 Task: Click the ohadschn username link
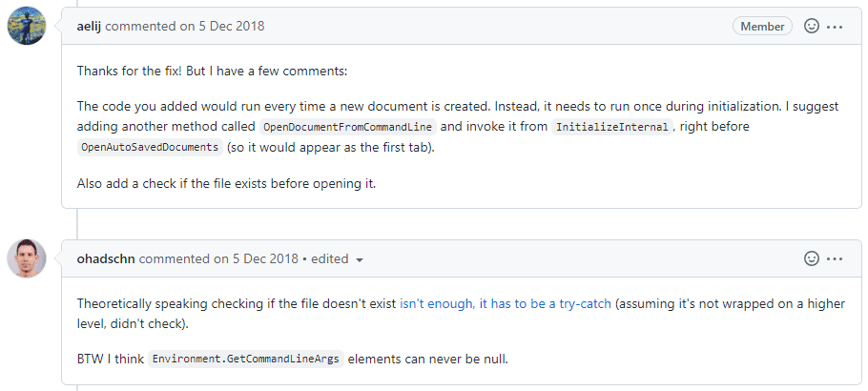coord(106,258)
